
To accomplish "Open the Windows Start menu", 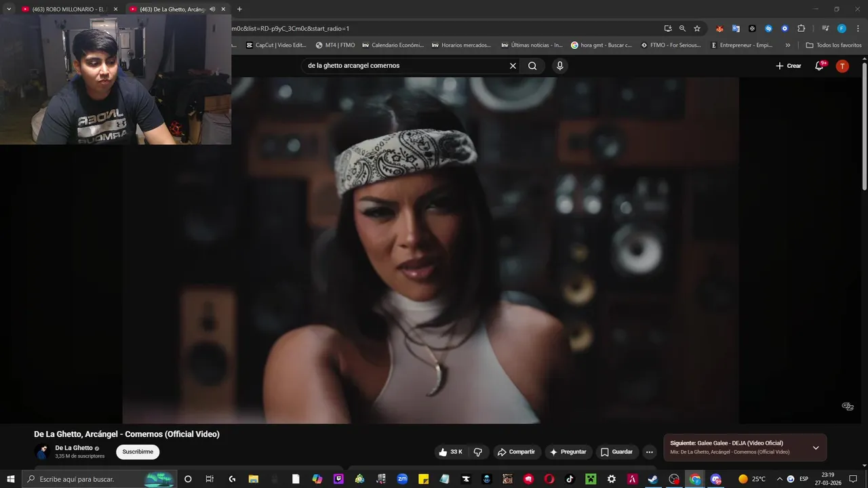I will point(10,479).
